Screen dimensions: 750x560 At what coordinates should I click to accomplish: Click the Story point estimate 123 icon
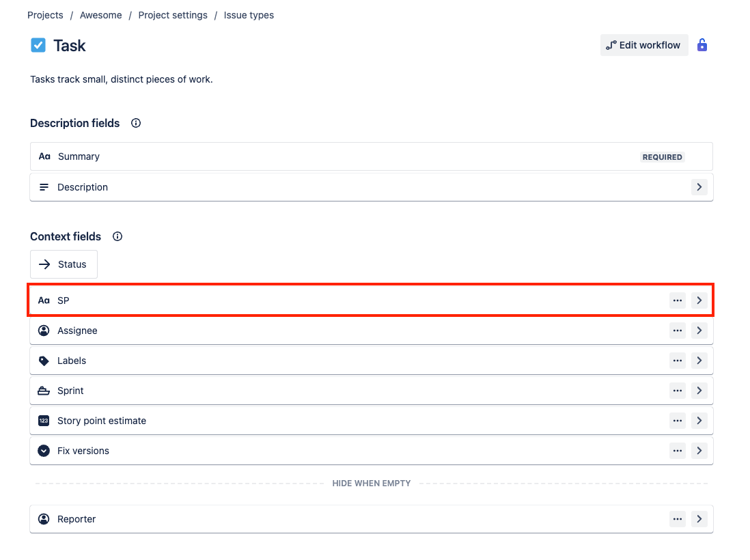click(x=44, y=421)
